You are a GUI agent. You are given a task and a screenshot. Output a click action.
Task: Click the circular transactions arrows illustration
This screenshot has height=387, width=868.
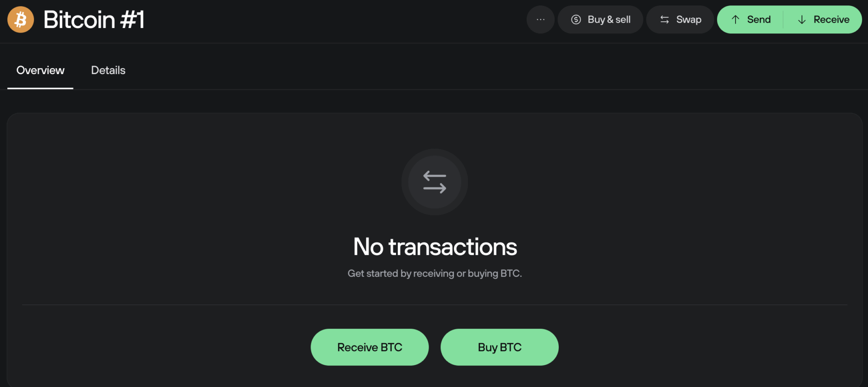tap(434, 182)
